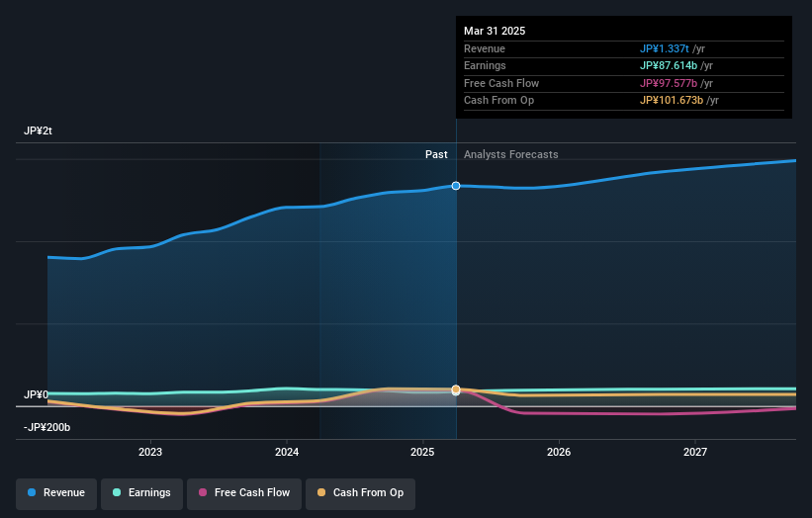Toggle the Free Cash Flow legend button
The image size is (812, 518).
(x=244, y=493)
